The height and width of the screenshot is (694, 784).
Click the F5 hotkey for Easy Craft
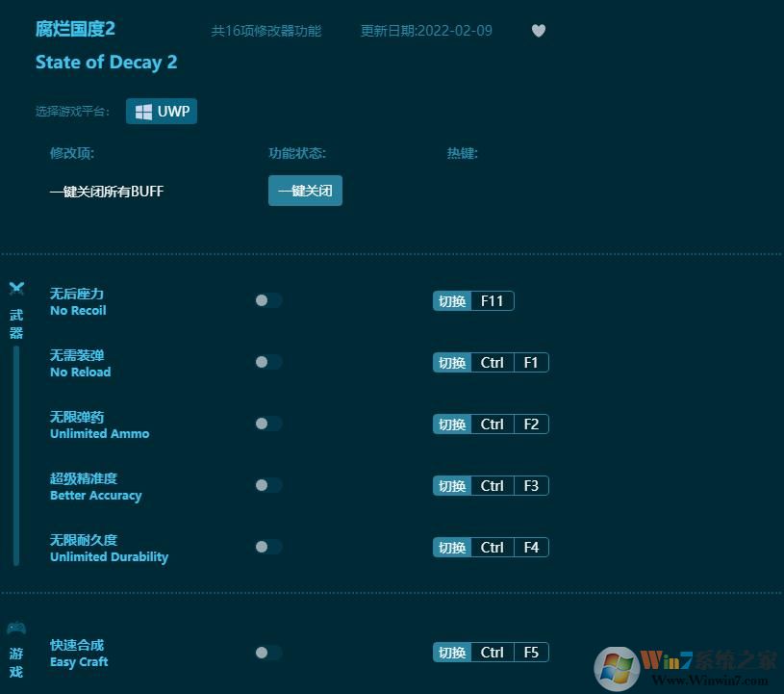pos(531,653)
